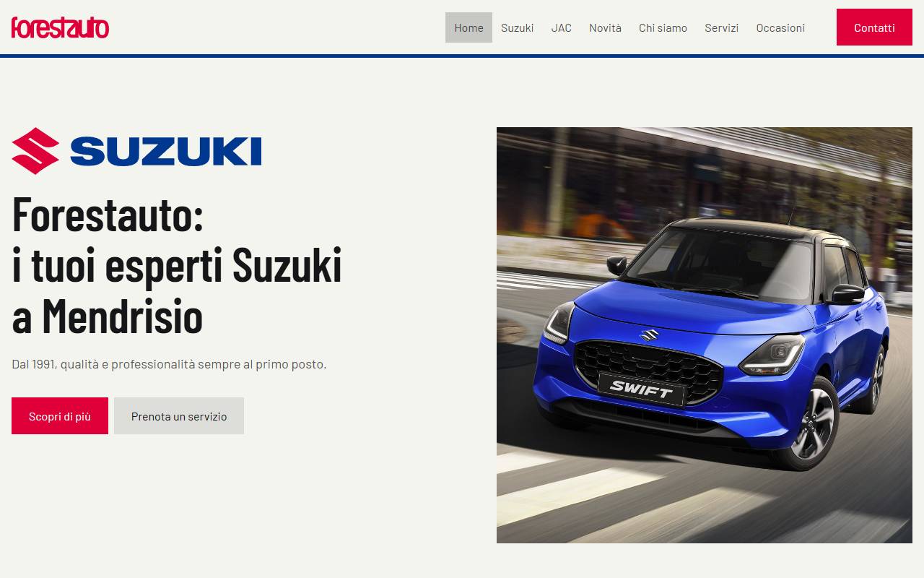Click Prenota un servizio button
The image size is (924, 578).
[179, 416]
